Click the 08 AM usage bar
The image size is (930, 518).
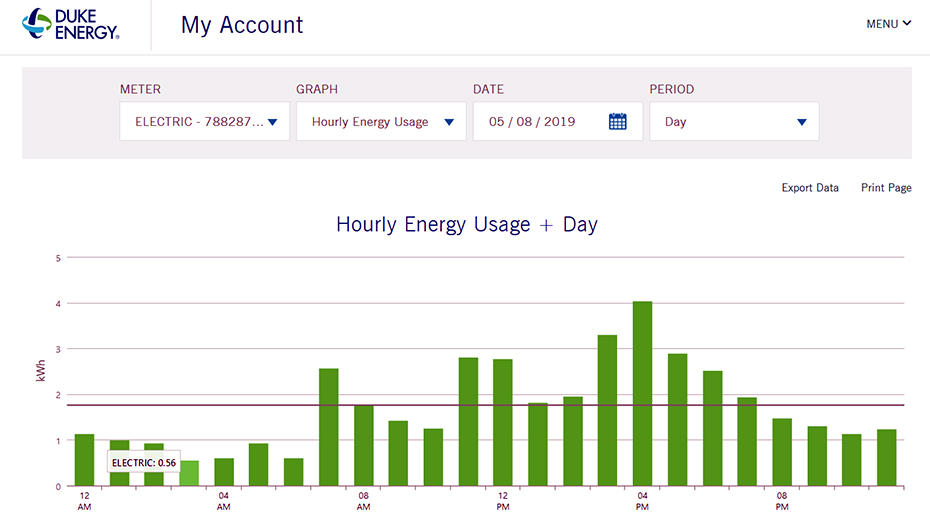point(364,446)
